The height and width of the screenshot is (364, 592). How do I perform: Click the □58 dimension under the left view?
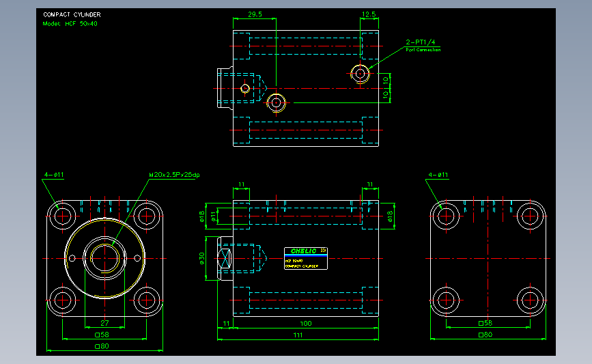point(102,335)
